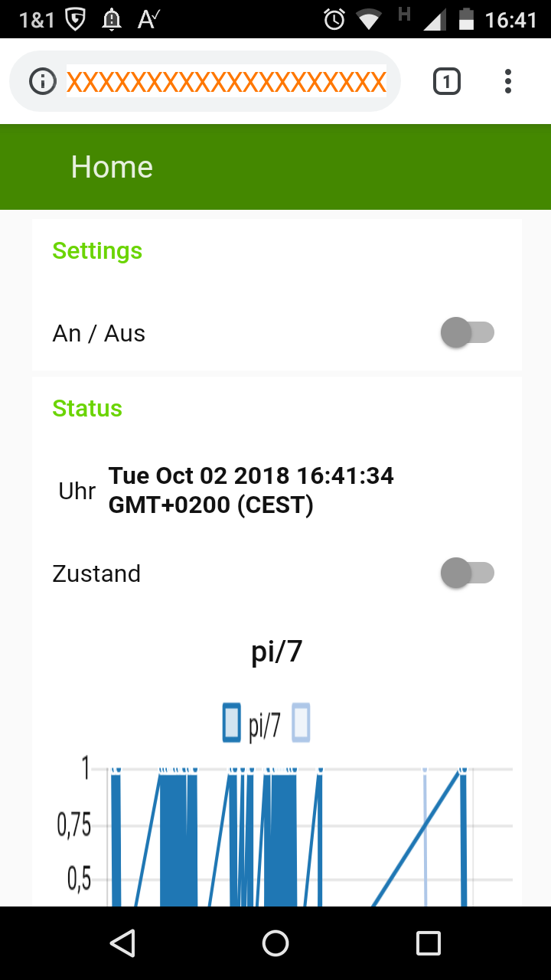Toggle the pi/7 dataset legend box
Viewport: 551px width, 980px height.
click(x=232, y=723)
